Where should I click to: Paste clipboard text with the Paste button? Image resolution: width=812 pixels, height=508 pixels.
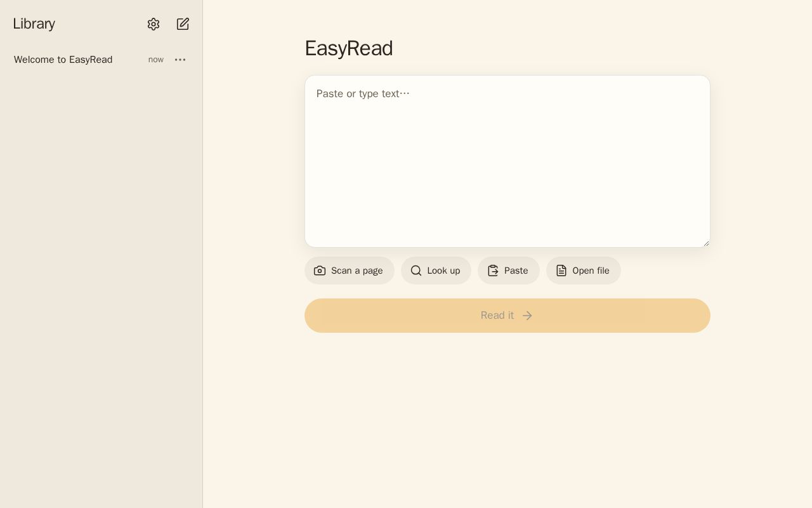pos(509,271)
